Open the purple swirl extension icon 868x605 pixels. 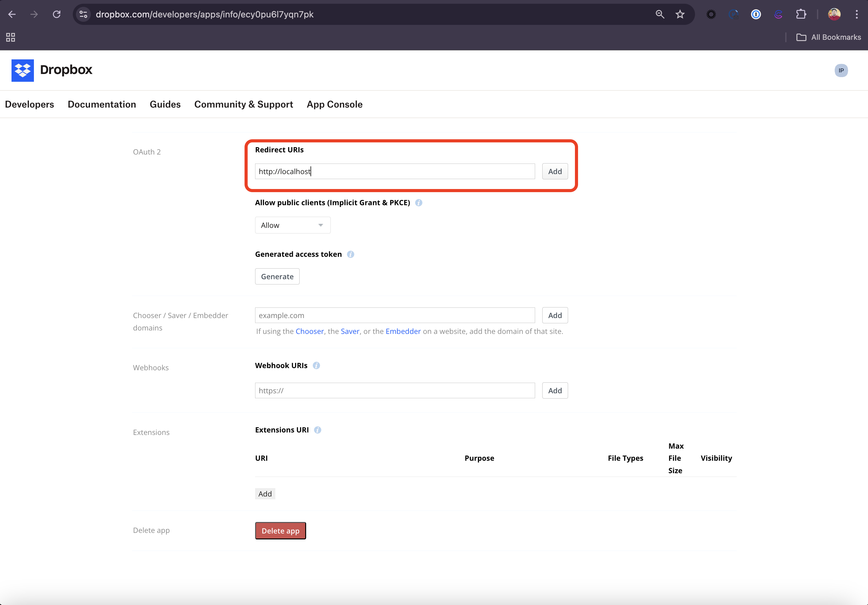[778, 14]
